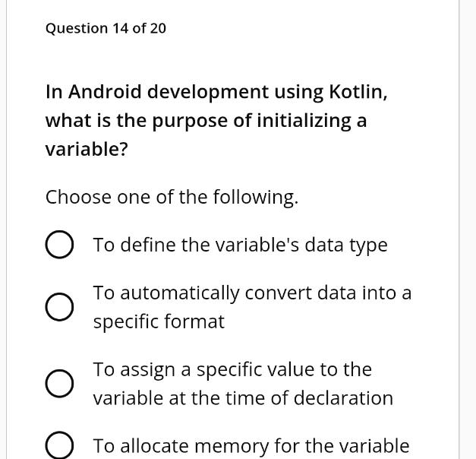The image size is (476, 459).
Task: Click the answer text "To define the variable's data type"
Action: pyautogui.click(x=240, y=245)
